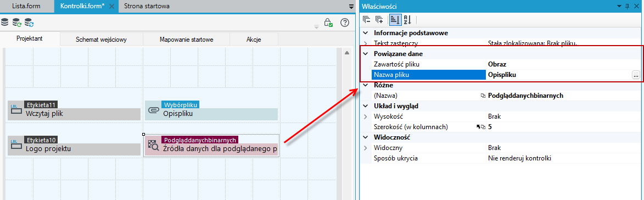This screenshot has height=200, width=644.
Task: Select the Etykieta10 Logo projektu control
Action: point(74,146)
